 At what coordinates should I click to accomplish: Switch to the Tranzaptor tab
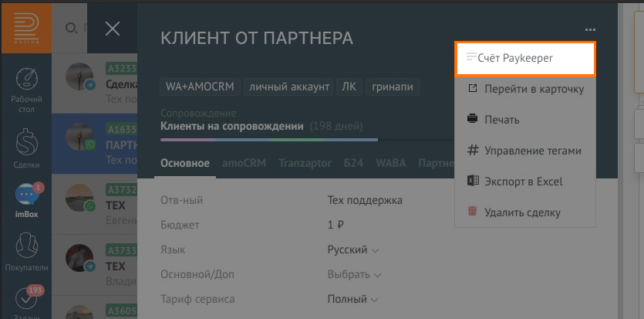(x=305, y=163)
